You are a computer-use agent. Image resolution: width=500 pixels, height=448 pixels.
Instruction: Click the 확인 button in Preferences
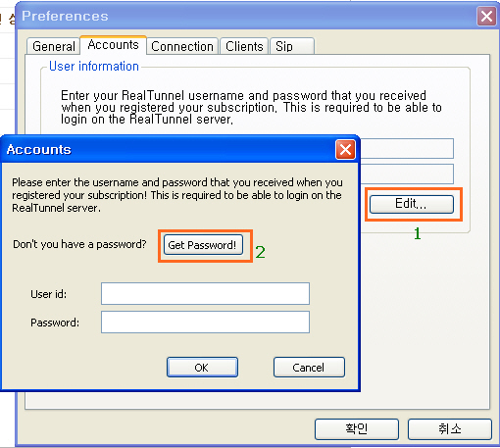point(357,428)
